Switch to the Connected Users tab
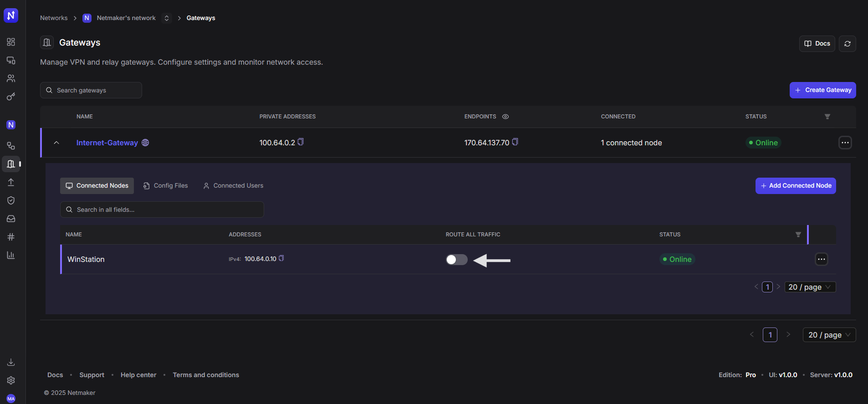This screenshot has width=868, height=404. pos(233,186)
